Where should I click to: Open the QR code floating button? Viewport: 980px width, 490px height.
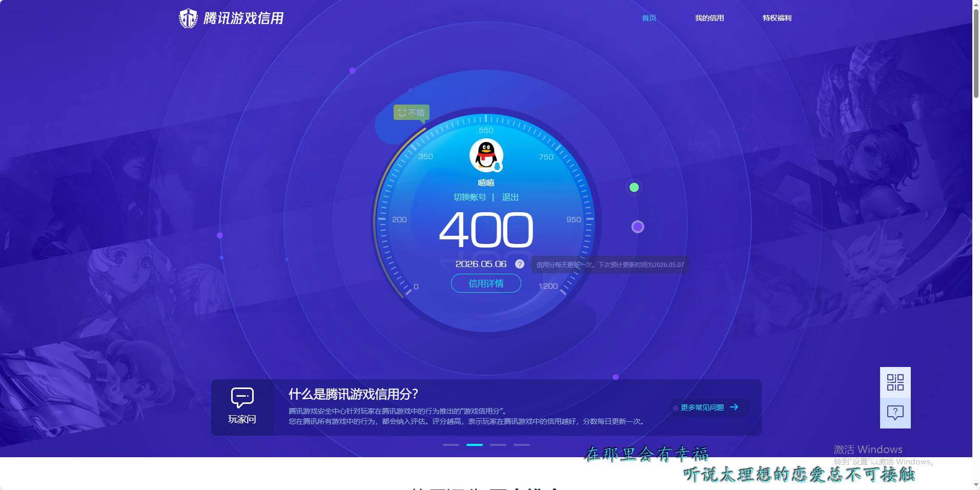pos(895,382)
